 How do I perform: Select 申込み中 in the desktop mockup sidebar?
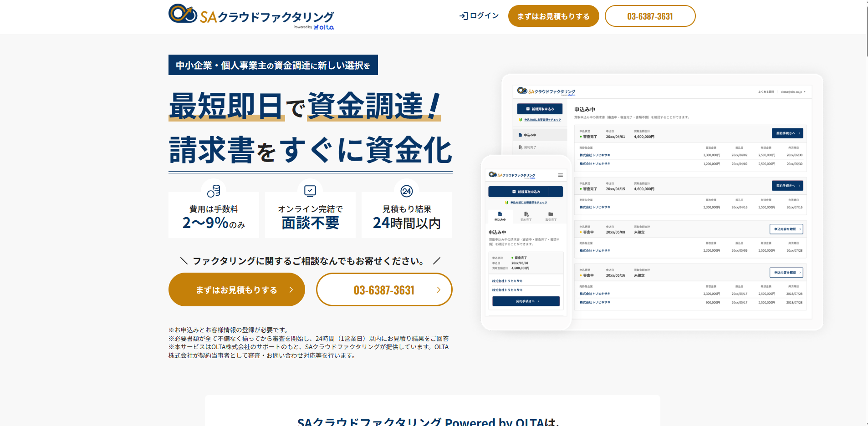pyautogui.click(x=530, y=135)
